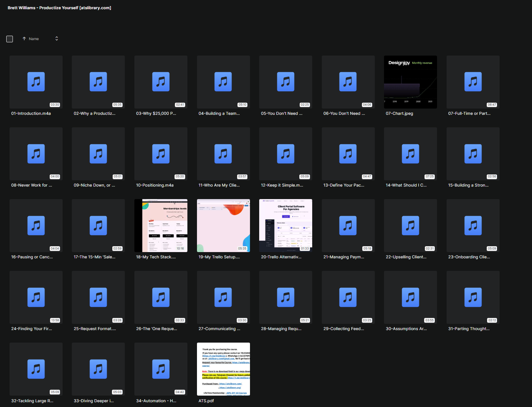Open the 19-My Trello Setup video thumbnail
Viewport: 532px width, 407px height.
223,226
